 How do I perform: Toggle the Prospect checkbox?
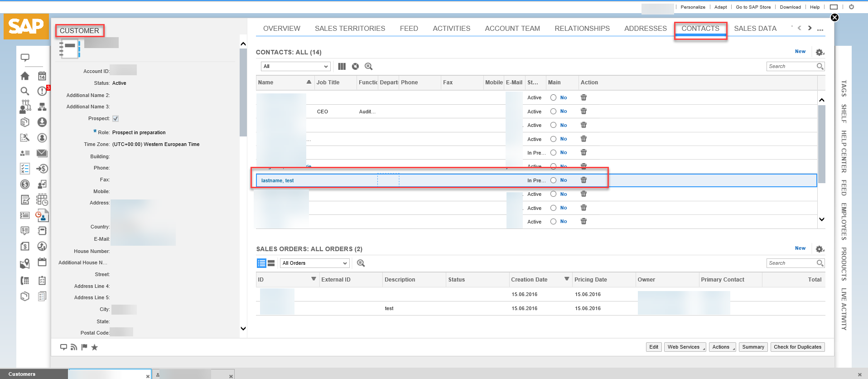(x=116, y=119)
